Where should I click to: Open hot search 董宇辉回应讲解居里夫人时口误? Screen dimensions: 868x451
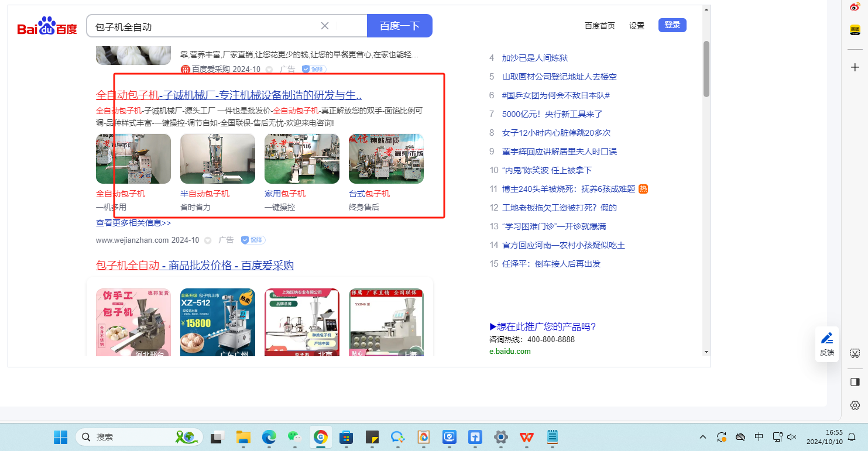coord(560,152)
